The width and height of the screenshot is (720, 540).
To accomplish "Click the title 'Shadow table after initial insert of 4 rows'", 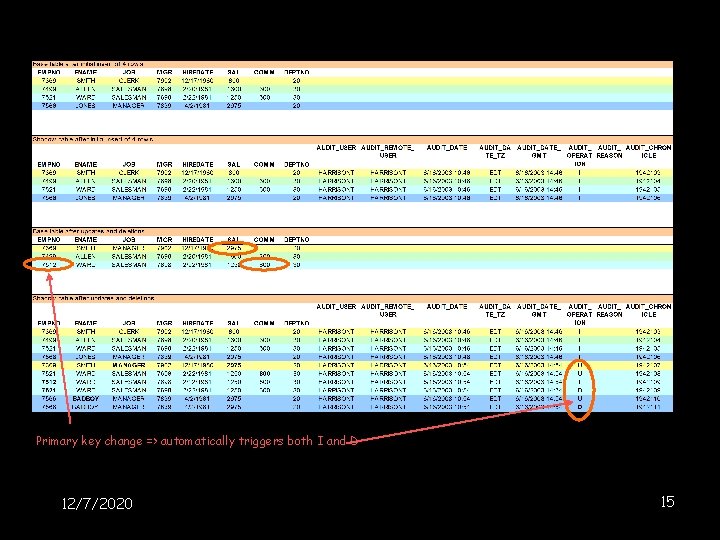I will tap(93, 139).
